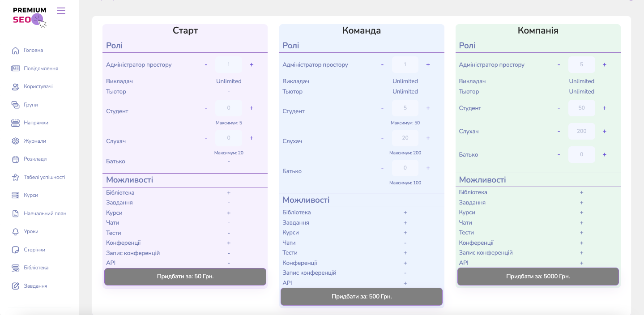Purchase Старт plan for 50 Грн.
Screen dimensions: 644x315
[185, 277]
